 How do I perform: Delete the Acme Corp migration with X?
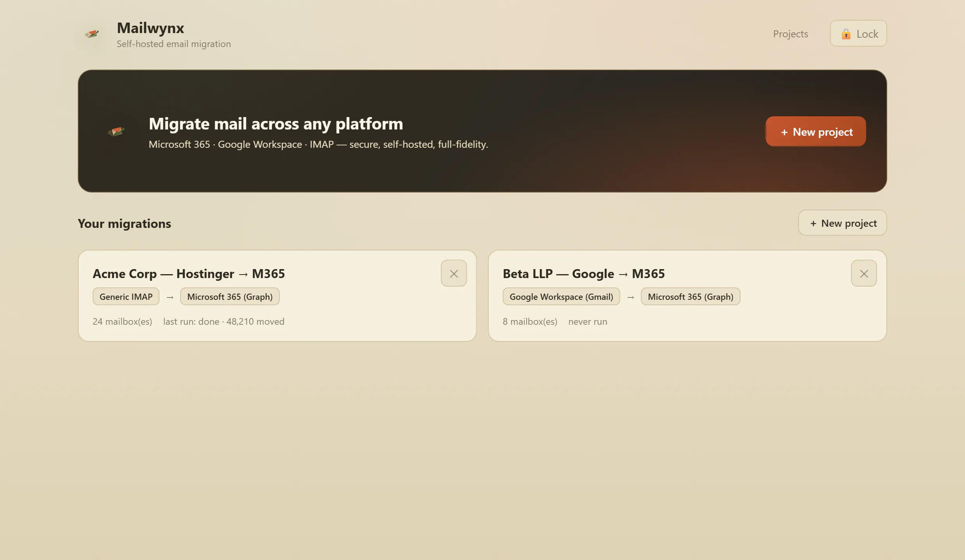(454, 273)
